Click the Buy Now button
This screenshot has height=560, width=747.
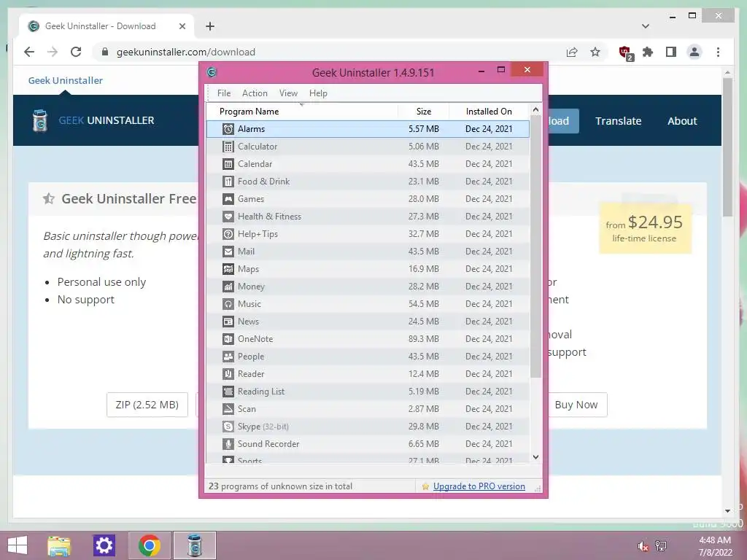(576, 405)
